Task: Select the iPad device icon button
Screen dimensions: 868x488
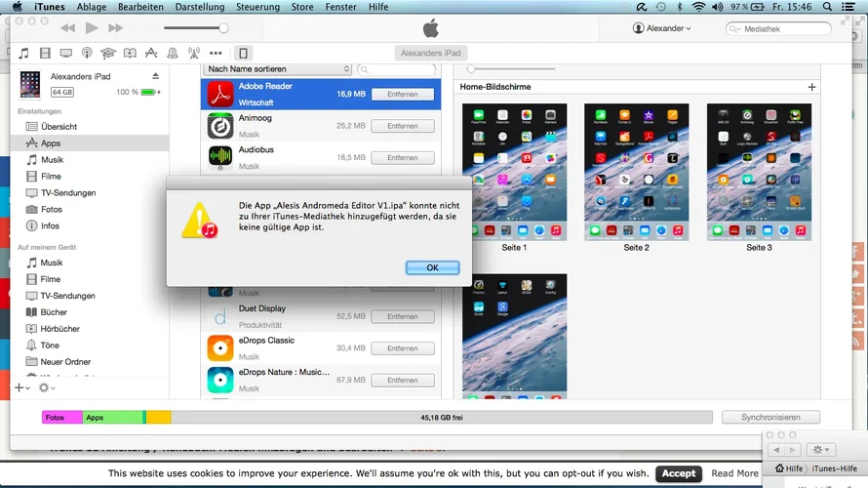Action: 243,53
